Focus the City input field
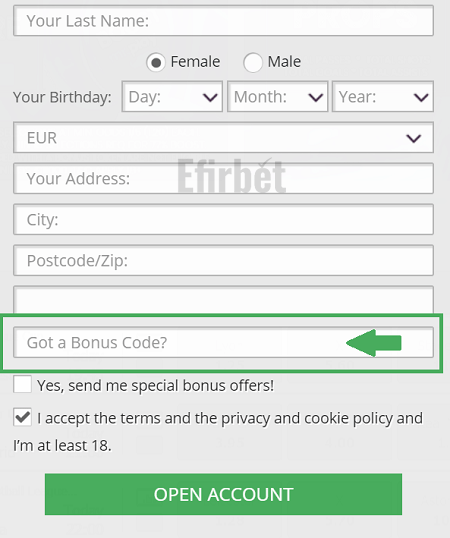This screenshot has height=538, width=450. (x=223, y=220)
